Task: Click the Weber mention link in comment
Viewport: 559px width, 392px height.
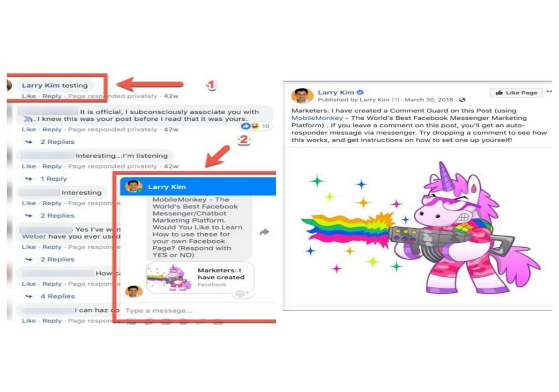Action: 34,237
